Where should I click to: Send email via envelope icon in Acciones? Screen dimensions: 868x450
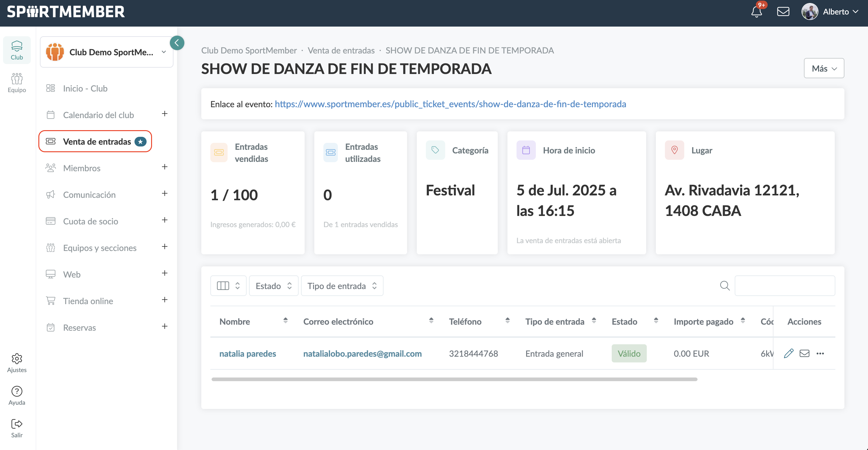coord(804,353)
